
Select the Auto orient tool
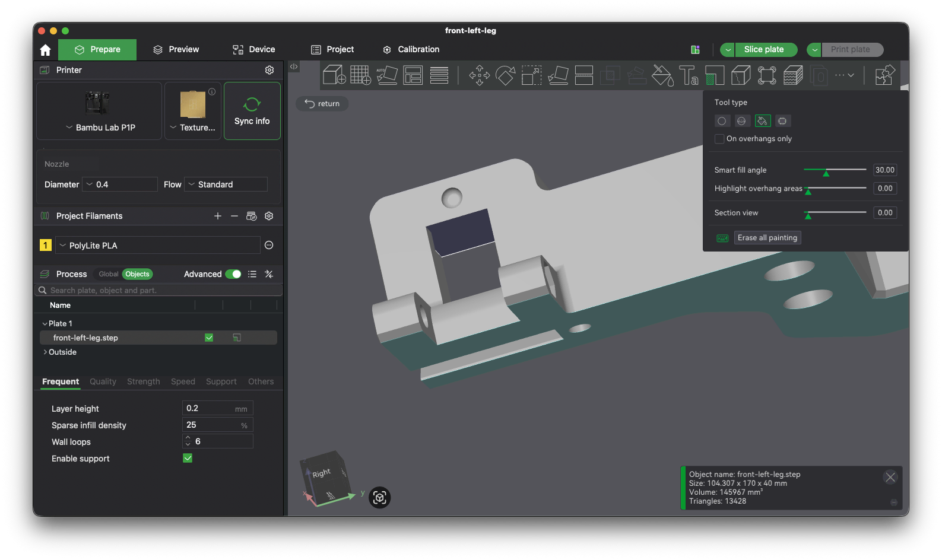(387, 75)
